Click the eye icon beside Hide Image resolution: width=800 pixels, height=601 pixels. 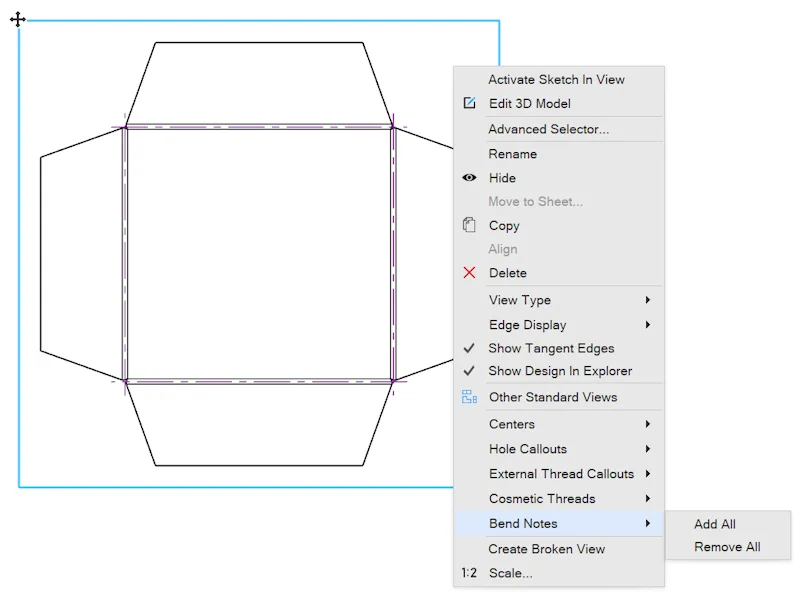tap(469, 178)
